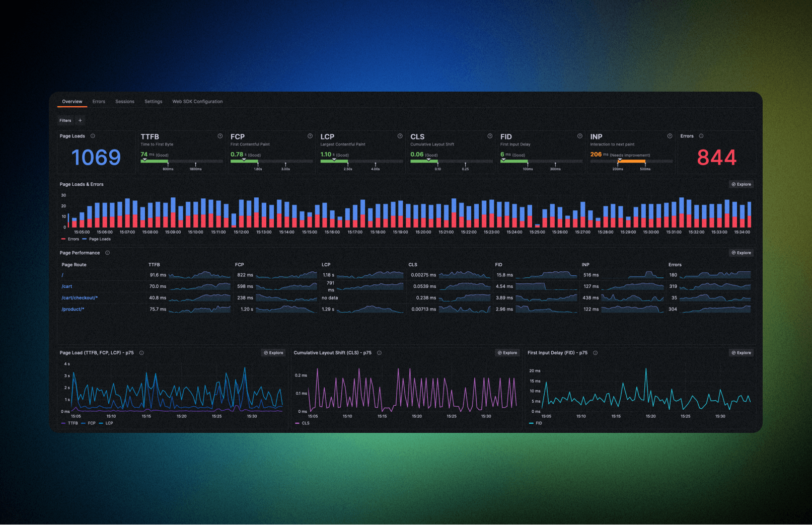Explore the First Input Delay panel
The width and height of the screenshot is (812, 525).
[x=742, y=353]
